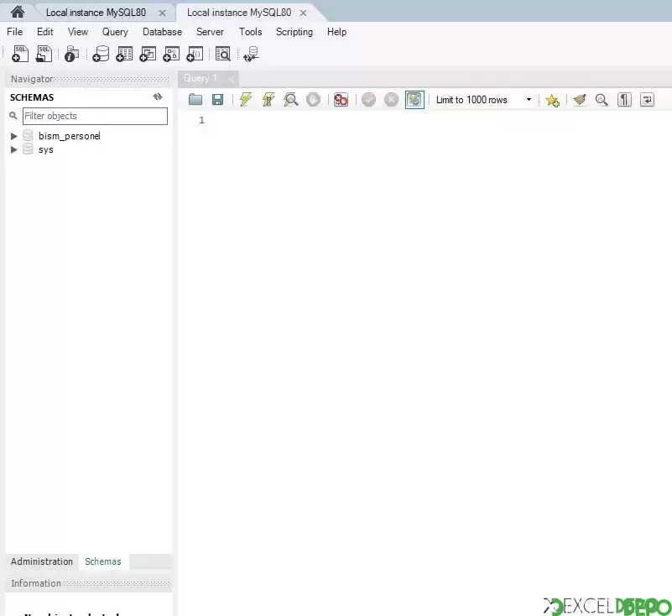
Task: Toggle invisible characters paragraph icon
Action: tap(624, 100)
